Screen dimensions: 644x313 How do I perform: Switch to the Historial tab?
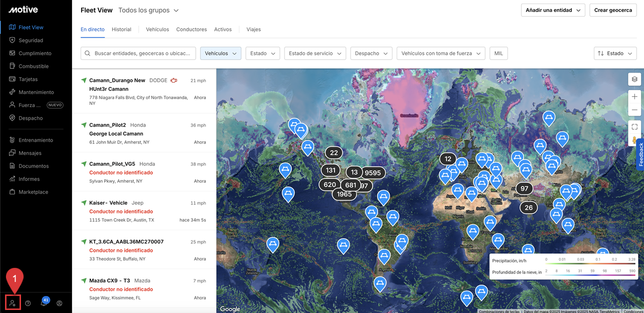click(121, 30)
